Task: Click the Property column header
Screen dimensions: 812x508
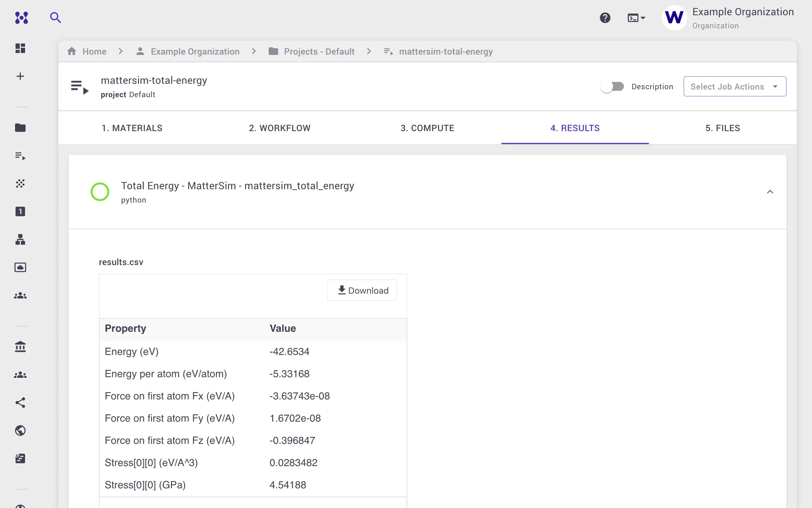Action: coord(126,328)
